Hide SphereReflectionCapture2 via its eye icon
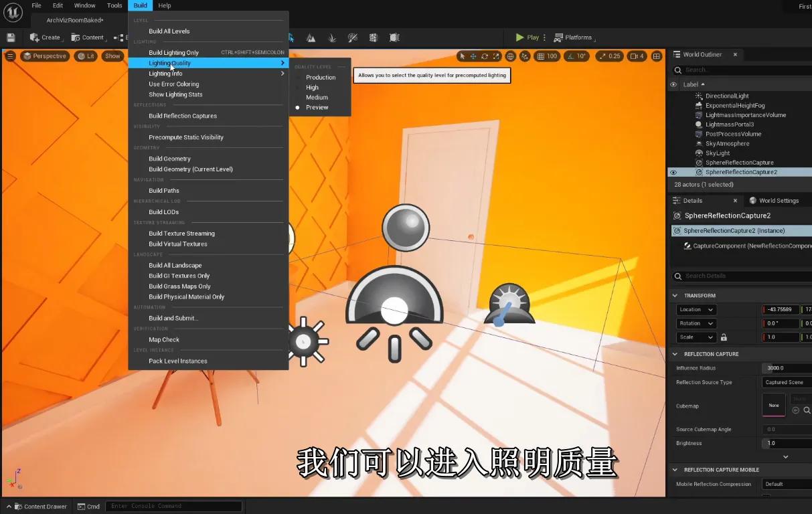812x514 pixels. [673, 173]
